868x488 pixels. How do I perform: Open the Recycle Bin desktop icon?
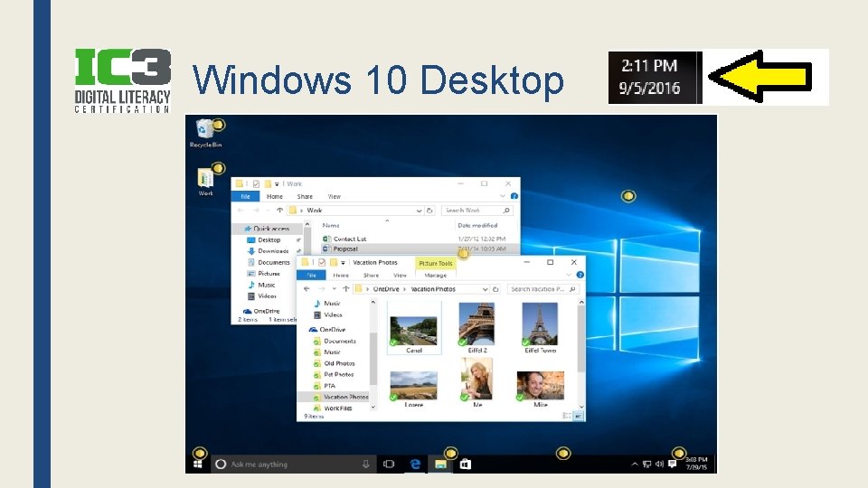pyautogui.click(x=205, y=133)
